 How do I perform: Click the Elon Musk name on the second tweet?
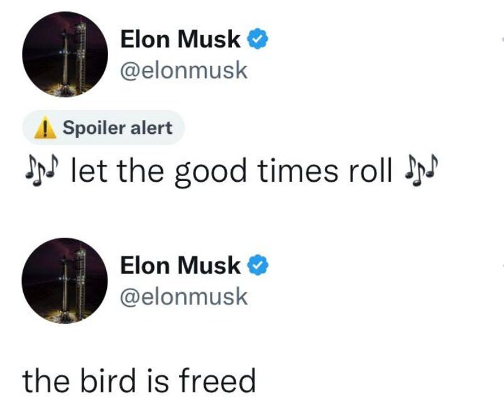pos(180,265)
